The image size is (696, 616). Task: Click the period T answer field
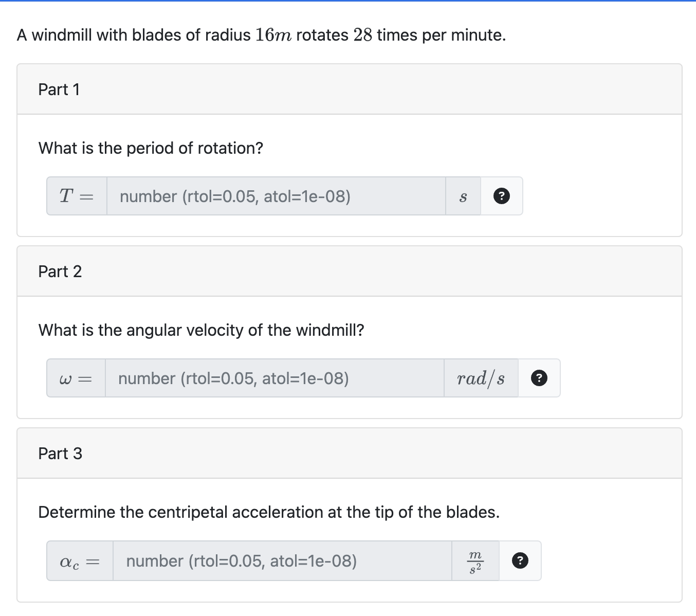276,196
